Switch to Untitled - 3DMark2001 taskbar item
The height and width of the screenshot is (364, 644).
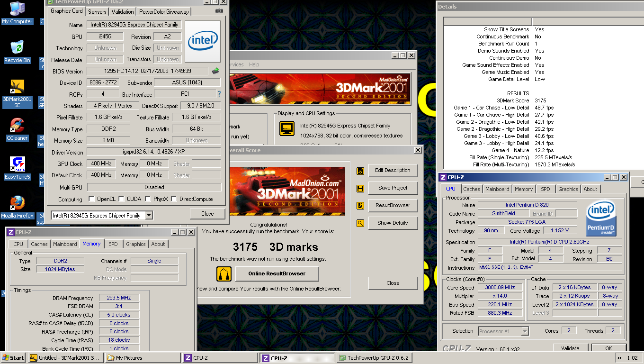coord(66,358)
